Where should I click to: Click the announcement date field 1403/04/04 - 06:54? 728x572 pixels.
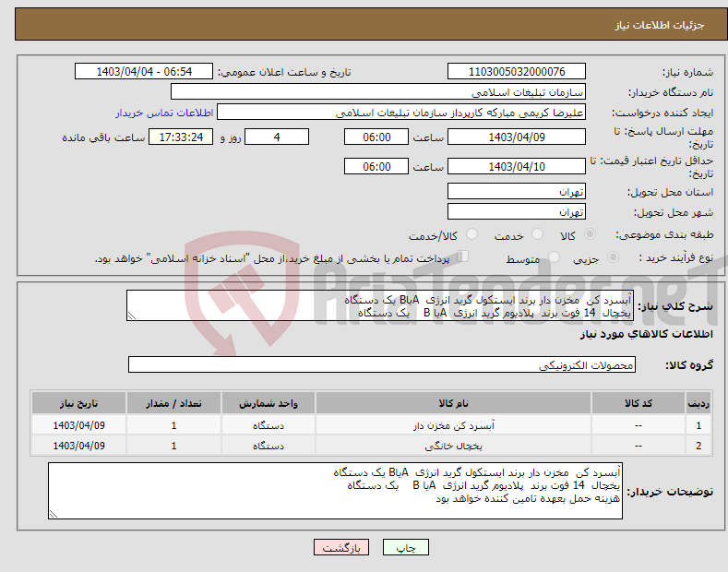tap(144, 72)
